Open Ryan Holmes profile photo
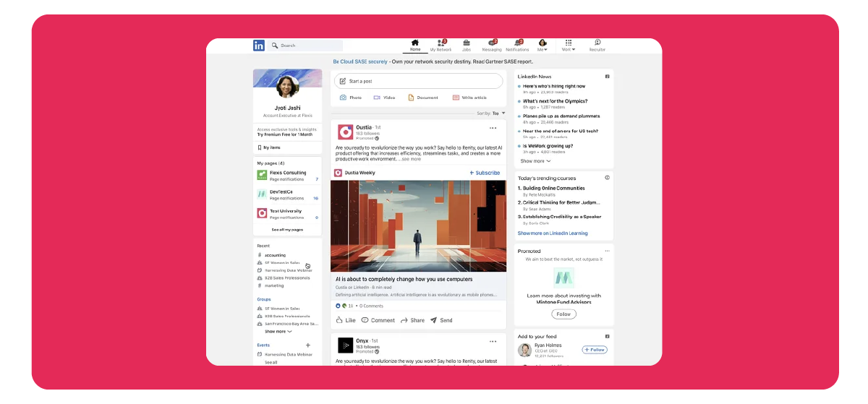 click(x=525, y=351)
